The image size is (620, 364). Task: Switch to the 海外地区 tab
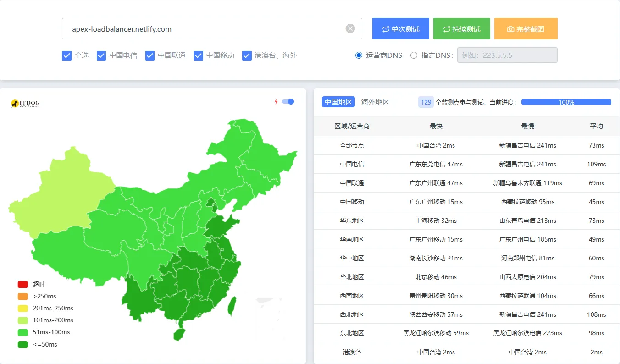click(x=375, y=102)
